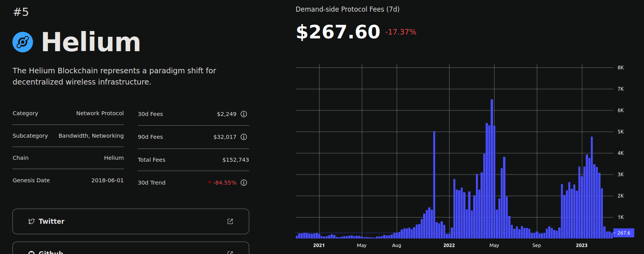Select the Network Protocol category value
This screenshot has height=254, width=644.
(x=100, y=113)
